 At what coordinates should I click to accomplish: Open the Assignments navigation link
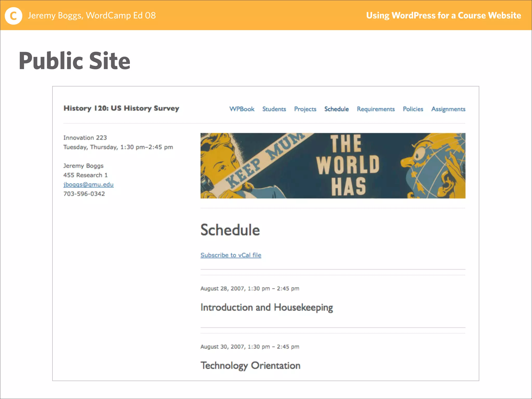448,109
